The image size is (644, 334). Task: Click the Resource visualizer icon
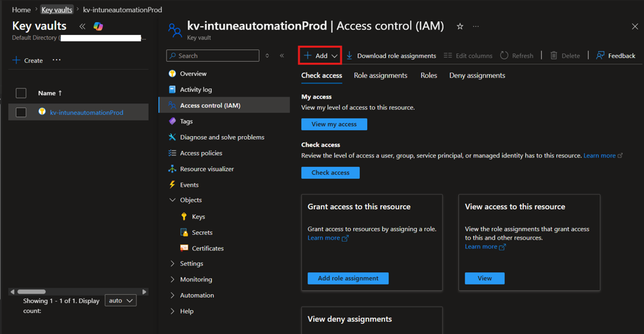[x=172, y=168]
